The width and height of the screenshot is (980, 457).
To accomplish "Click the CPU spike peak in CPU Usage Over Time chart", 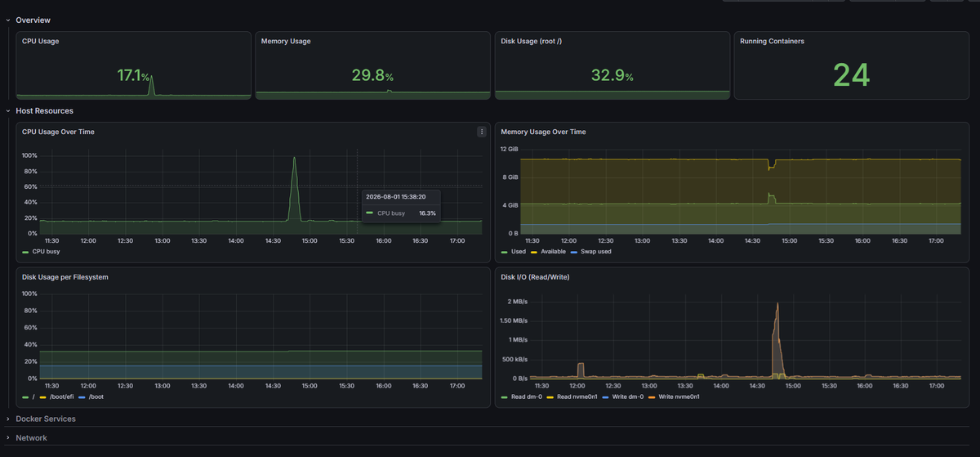I will 294,159.
